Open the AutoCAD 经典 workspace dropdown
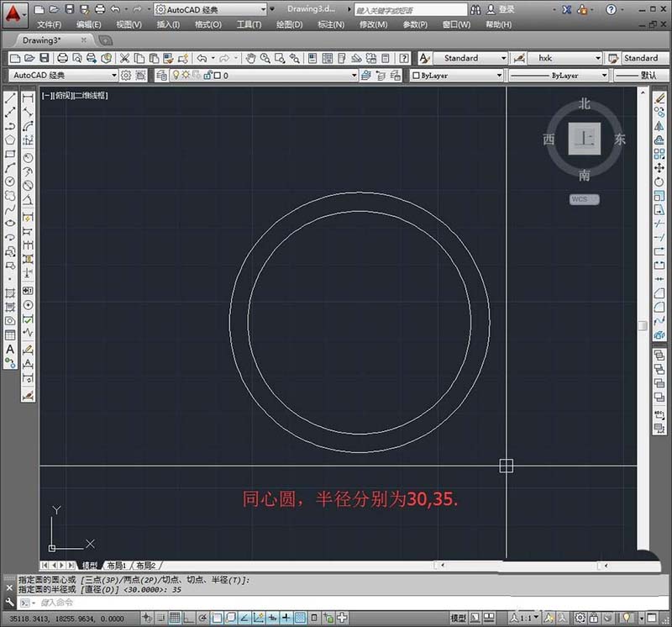The image size is (672, 627). [117, 76]
